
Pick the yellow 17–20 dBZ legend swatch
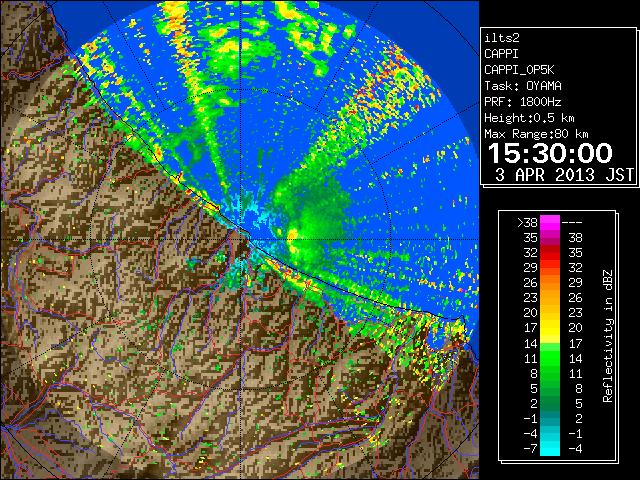pos(550,328)
